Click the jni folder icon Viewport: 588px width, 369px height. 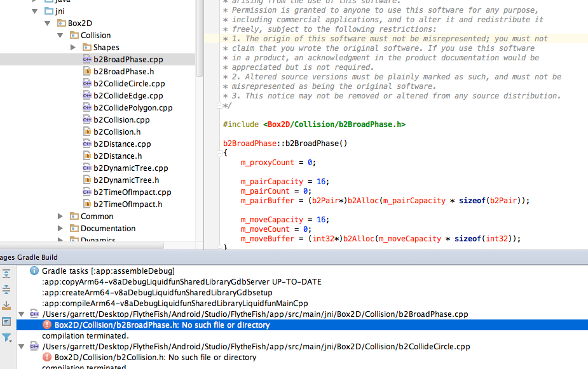click(x=49, y=11)
